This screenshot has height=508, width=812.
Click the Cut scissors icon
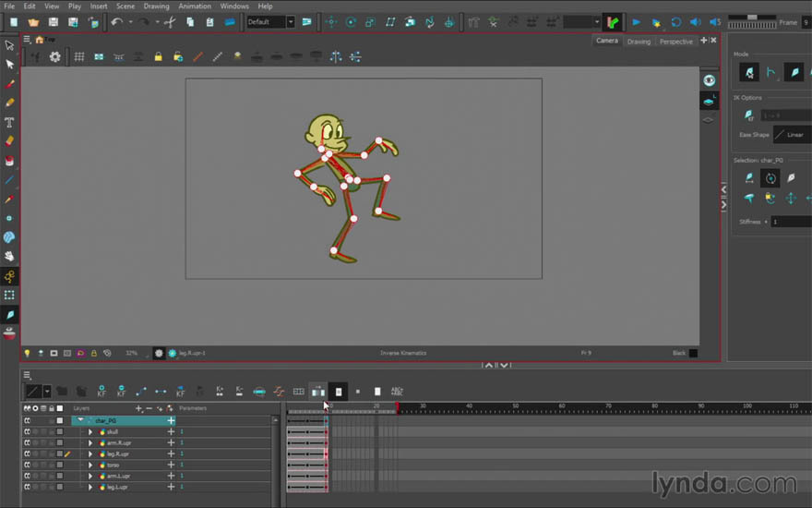pyautogui.click(x=170, y=22)
